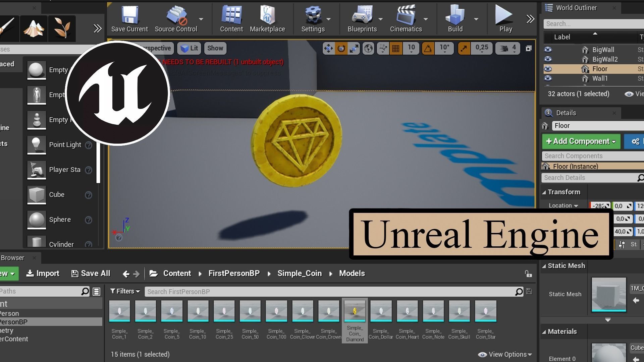Click Save All button
Image resolution: width=644 pixels, height=362 pixels.
pos(91,274)
